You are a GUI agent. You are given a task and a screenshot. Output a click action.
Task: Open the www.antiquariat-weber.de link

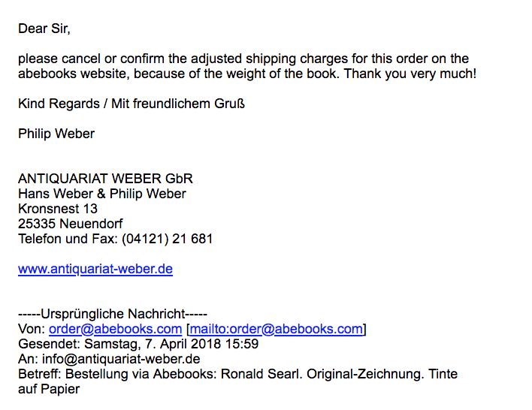[95, 269]
